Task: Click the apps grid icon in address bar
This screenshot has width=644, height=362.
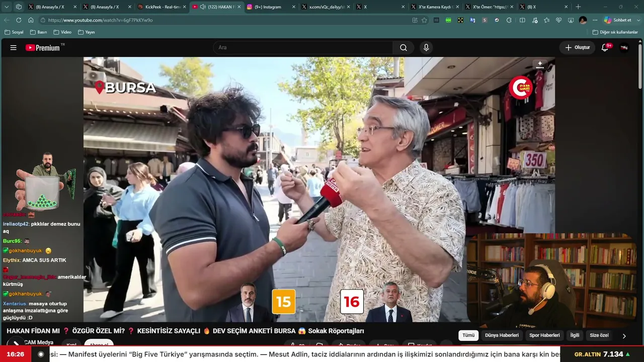Action: (x=415, y=20)
